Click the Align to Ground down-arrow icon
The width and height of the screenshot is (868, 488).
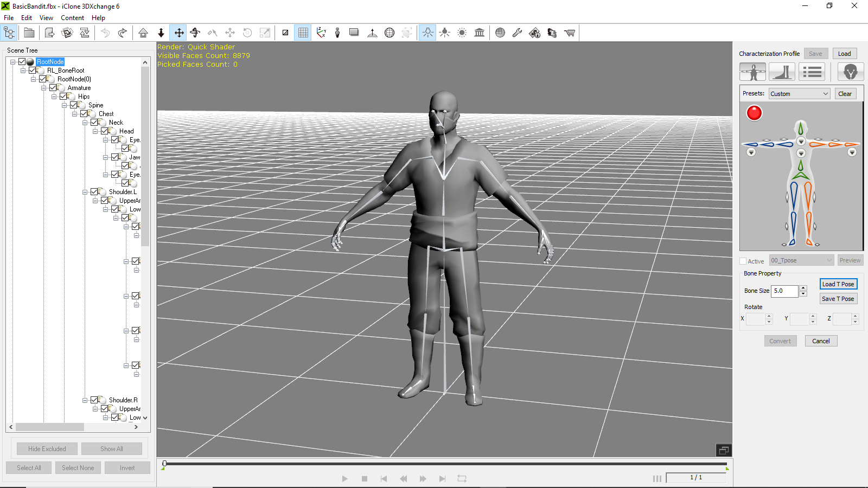click(x=161, y=33)
